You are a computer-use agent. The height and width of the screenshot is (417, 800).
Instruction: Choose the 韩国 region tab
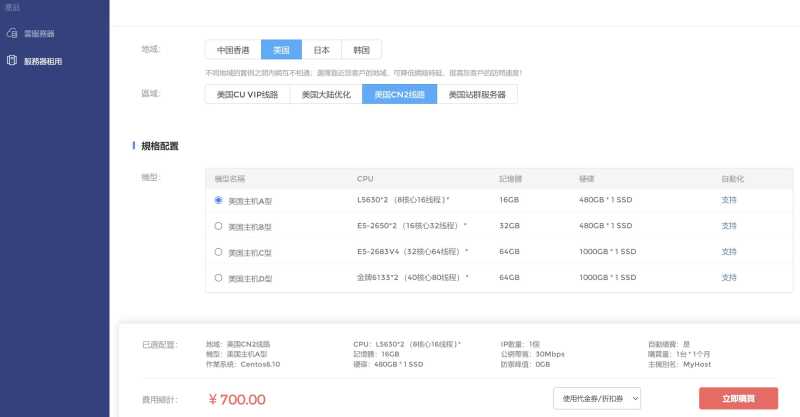pyautogui.click(x=361, y=50)
